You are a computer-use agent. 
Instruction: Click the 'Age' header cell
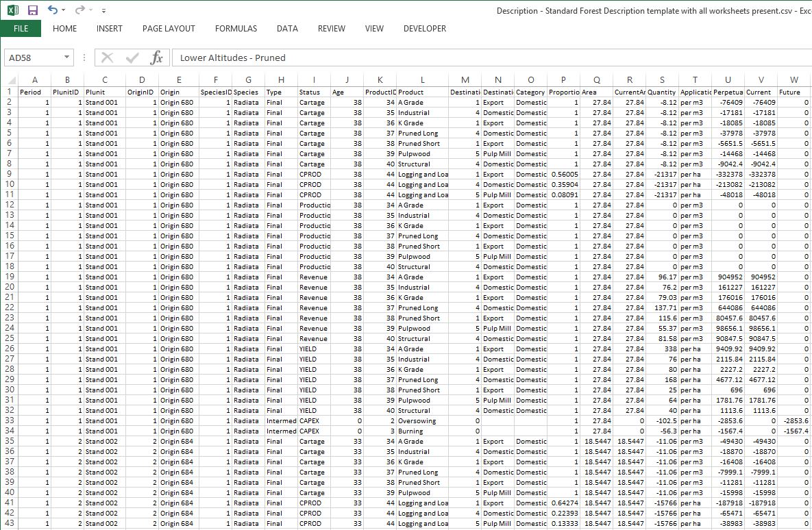click(347, 92)
